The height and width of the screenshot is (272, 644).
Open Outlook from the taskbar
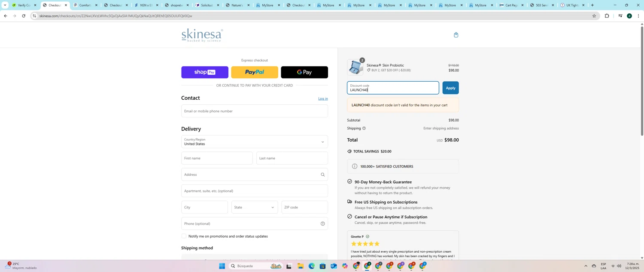334,266
